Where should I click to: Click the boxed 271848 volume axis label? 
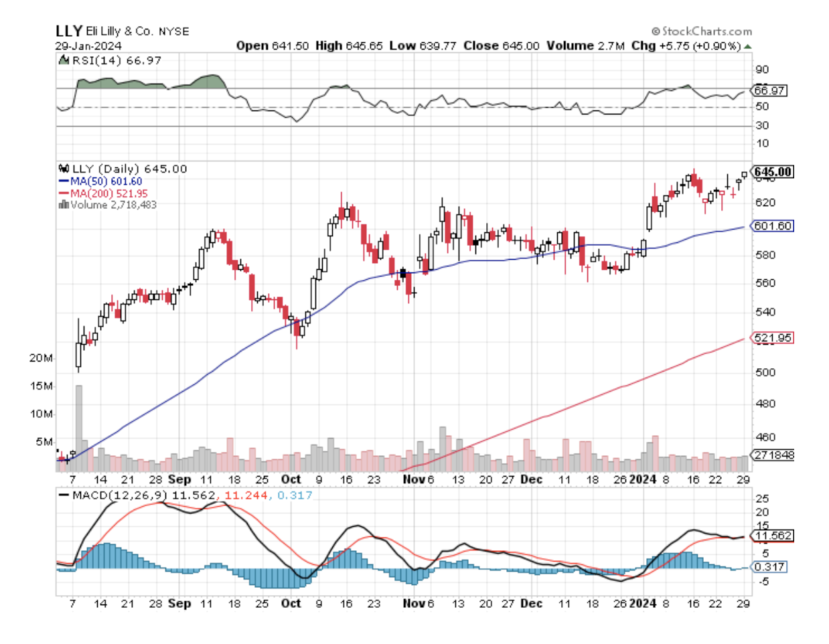[x=773, y=455]
